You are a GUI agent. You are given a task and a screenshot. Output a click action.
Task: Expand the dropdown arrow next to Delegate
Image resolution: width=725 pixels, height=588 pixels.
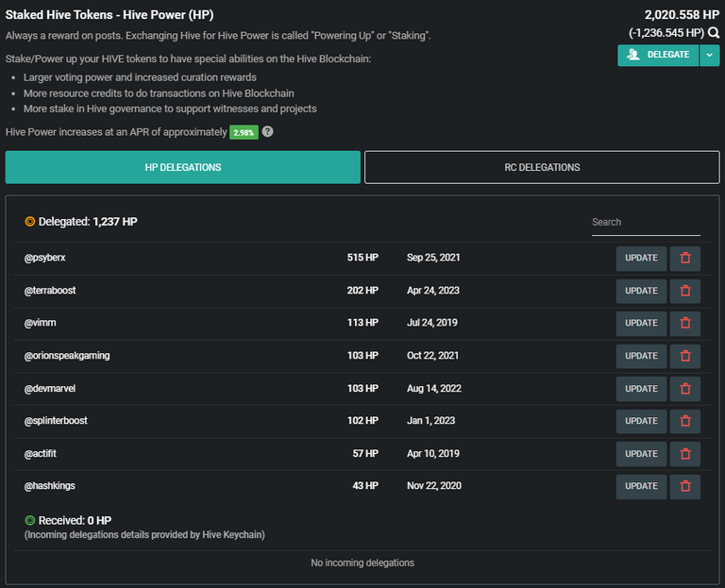point(709,55)
